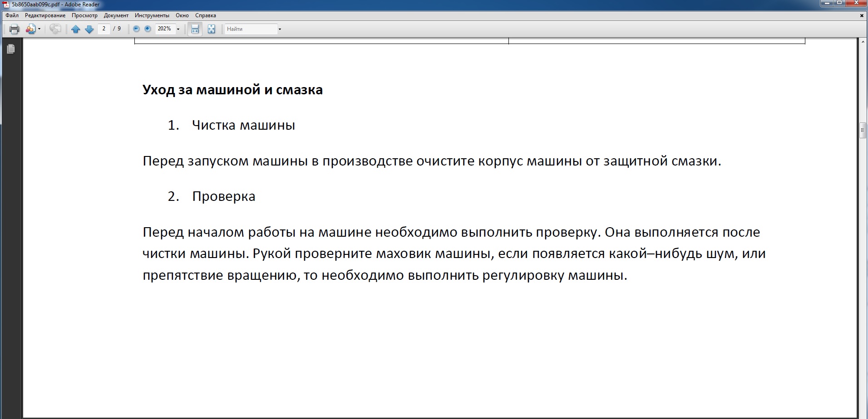Open the dropdown arrow beside the collaborate icon
868x419 pixels.
[39, 29]
